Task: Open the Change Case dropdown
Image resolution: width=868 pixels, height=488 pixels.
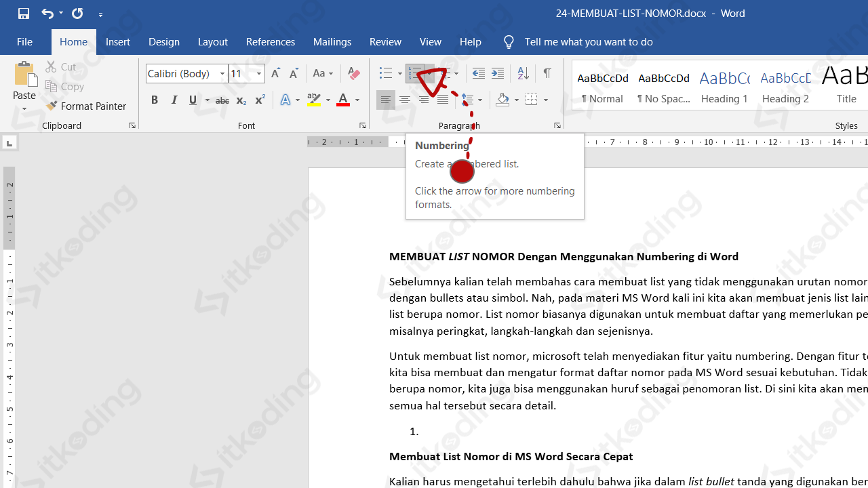Action: point(323,73)
